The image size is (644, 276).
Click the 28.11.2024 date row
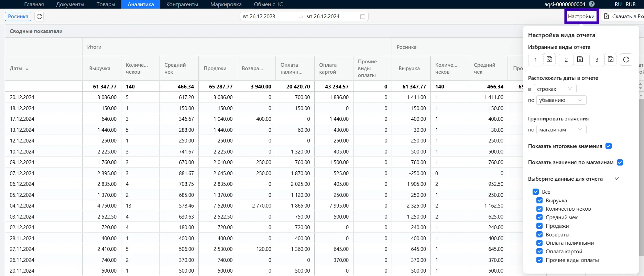pos(22,238)
